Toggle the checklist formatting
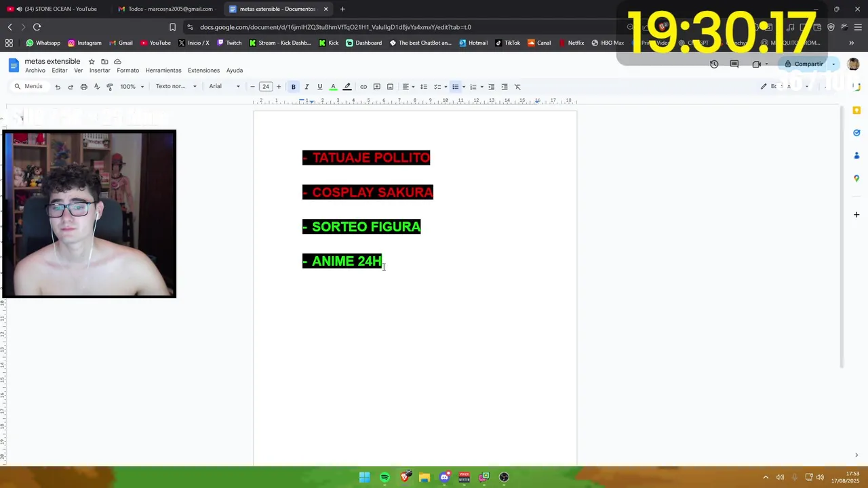This screenshot has height=488, width=868. coord(437,87)
